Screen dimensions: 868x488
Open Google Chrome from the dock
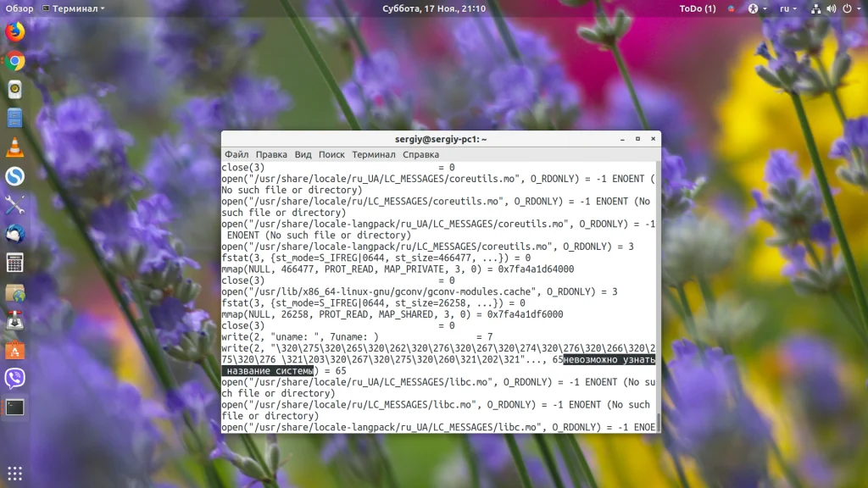15,61
